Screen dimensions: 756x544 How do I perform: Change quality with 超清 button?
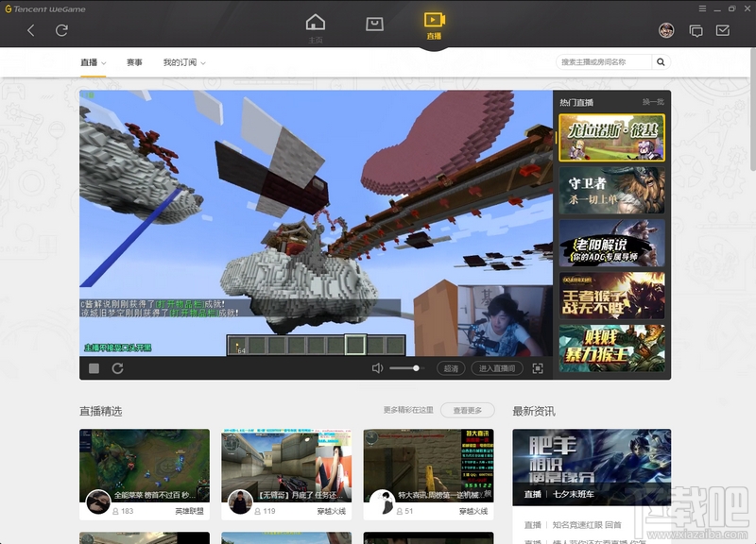pos(451,368)
